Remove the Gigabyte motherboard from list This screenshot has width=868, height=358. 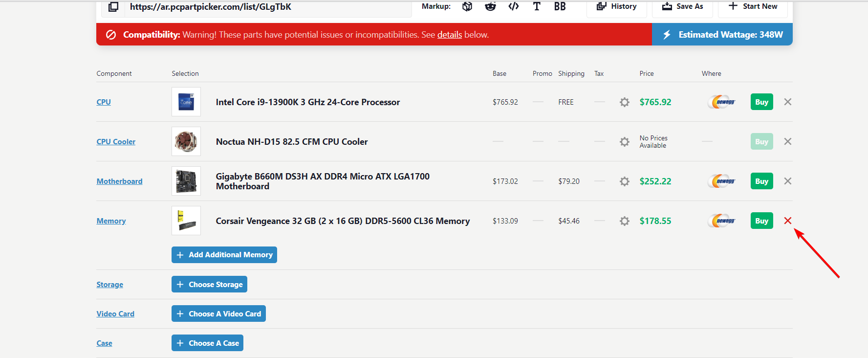(x=788, y=181)
